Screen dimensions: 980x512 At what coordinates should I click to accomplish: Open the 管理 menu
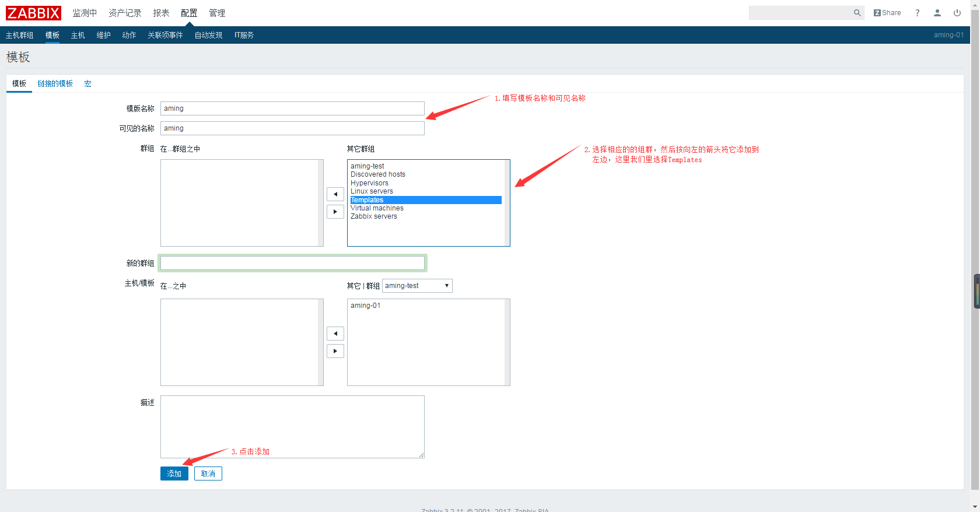point(217,13)
